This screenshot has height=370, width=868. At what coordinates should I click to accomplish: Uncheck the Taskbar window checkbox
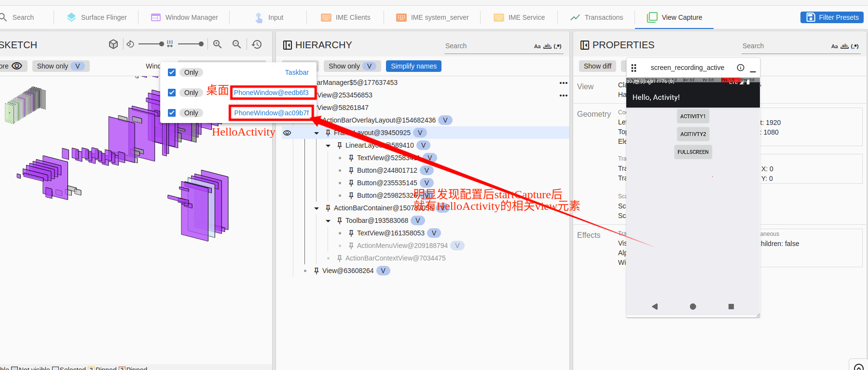(172, 72)
